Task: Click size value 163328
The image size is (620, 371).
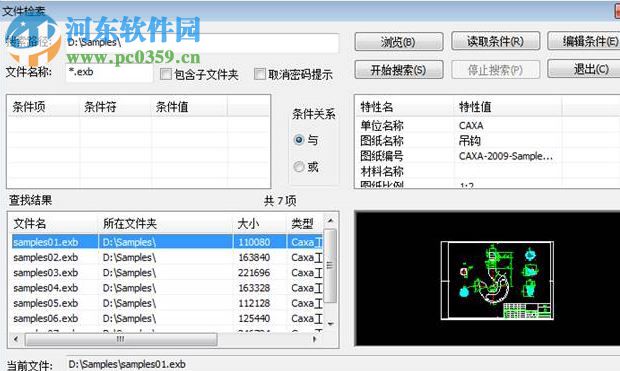Action: click(254, 288)
